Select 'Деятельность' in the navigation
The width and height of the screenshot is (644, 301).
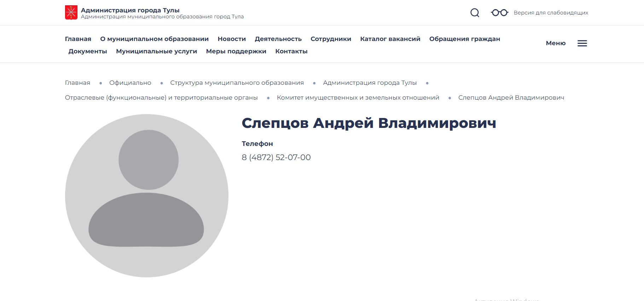pos(278,39)
